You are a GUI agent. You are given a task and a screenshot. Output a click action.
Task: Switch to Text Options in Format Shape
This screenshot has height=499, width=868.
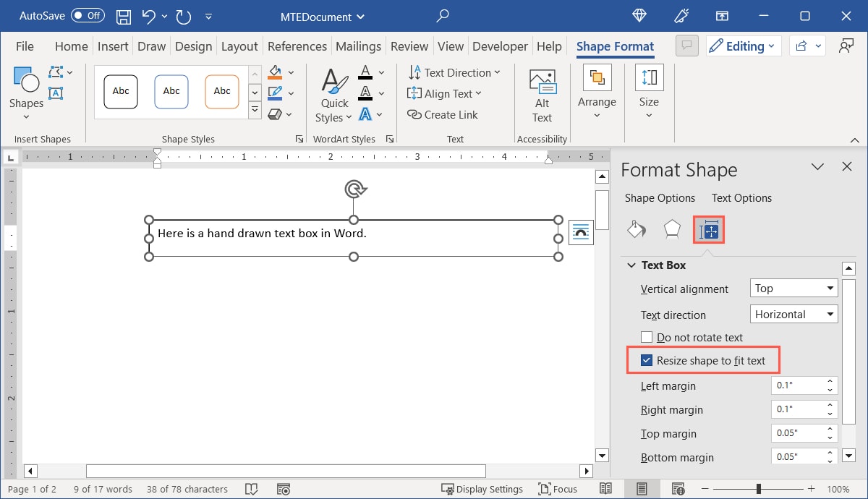click(741, 197)
